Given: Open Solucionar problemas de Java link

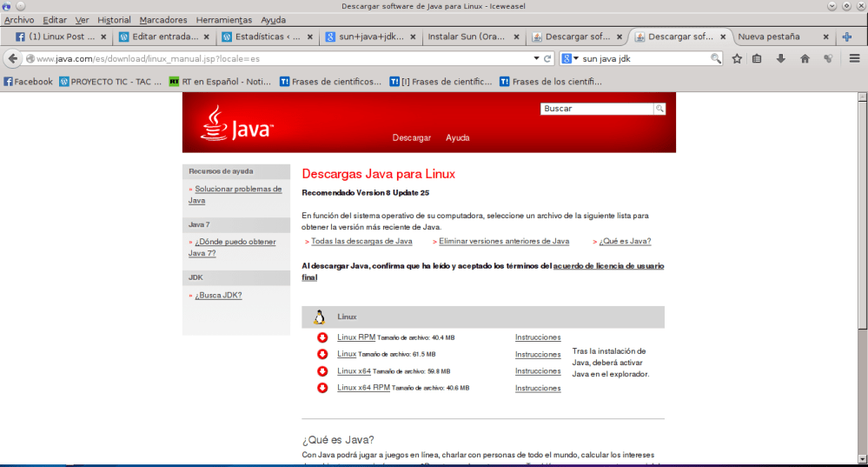Looking at the screenshot, I should click(235, 195).
